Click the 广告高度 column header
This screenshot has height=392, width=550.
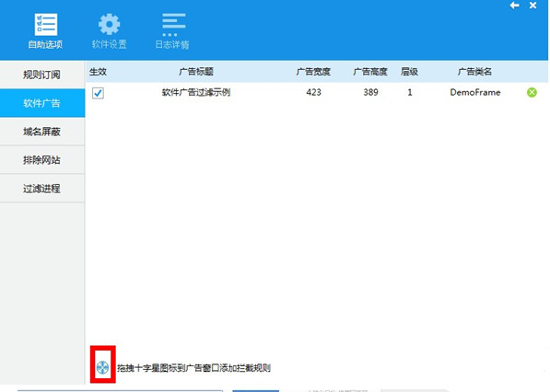370,72
